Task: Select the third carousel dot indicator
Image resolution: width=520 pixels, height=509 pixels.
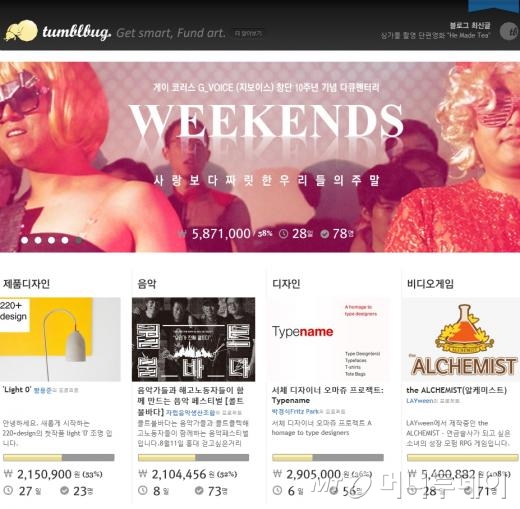Action: click(x=51, y=240)
